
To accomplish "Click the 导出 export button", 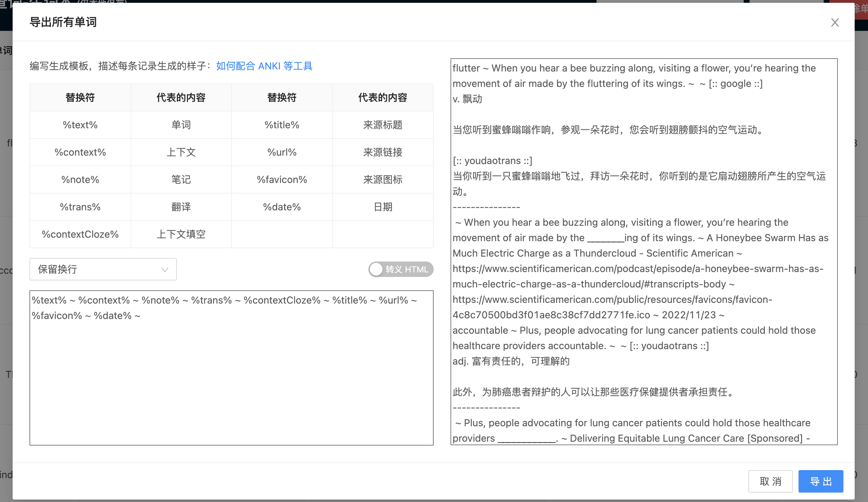I will (x=821, y=481).
